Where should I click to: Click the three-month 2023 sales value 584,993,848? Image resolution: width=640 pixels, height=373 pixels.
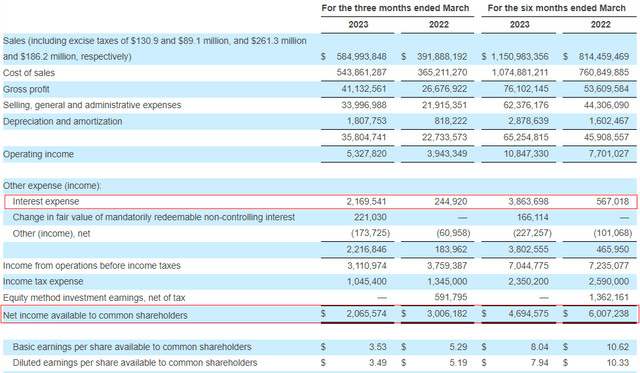[361, 57]
